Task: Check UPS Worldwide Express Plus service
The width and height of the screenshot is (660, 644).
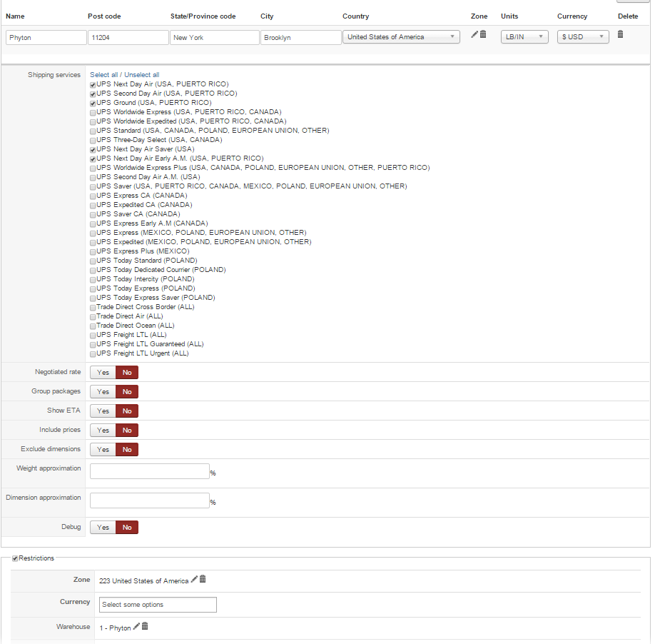Action: 93,168
